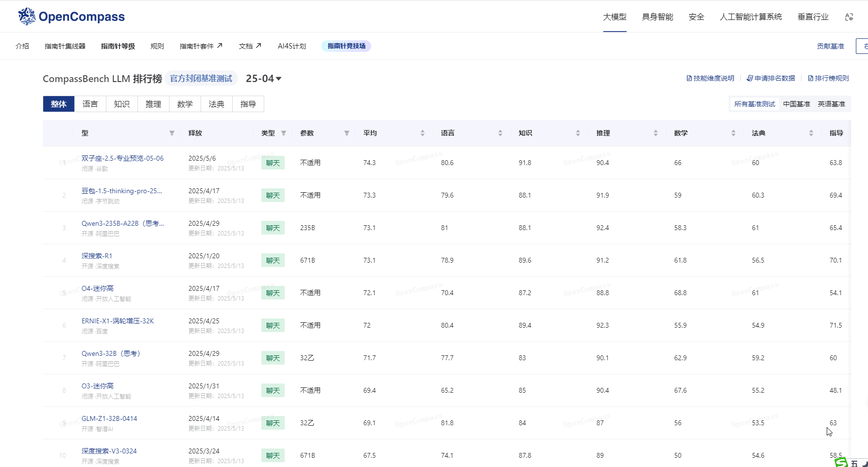Open model O4-迷你高
Viewport: 868px width, 467px height.
[98, 288]
